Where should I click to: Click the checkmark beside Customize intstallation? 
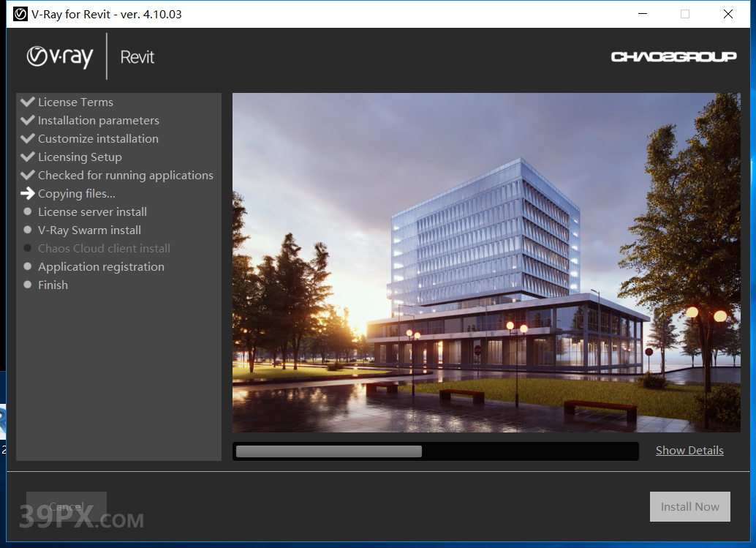pos(28,138)
